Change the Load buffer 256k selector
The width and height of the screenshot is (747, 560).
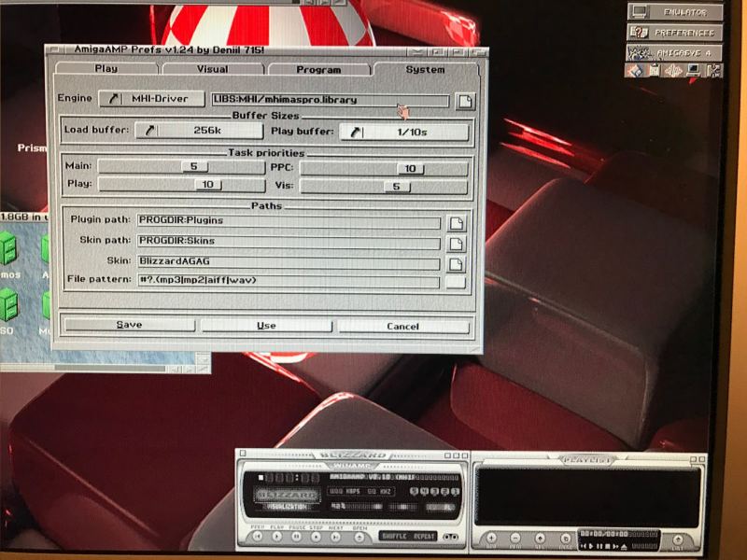click(x=199, y=130)
